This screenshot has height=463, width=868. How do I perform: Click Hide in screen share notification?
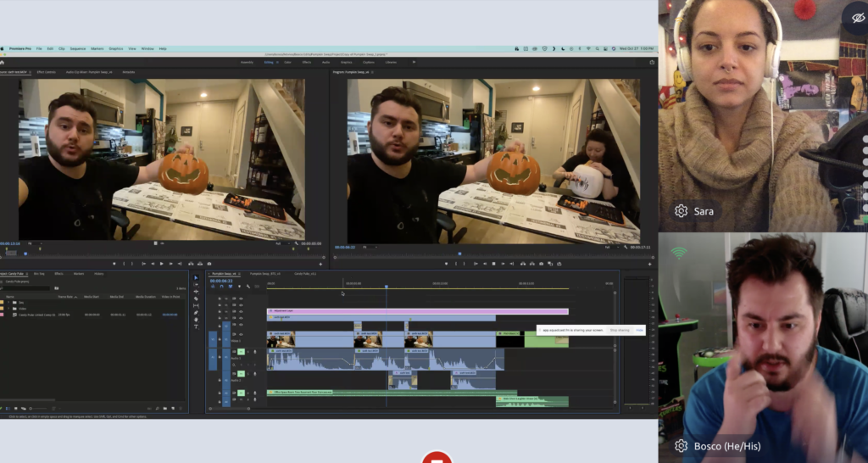click(639, 330)
